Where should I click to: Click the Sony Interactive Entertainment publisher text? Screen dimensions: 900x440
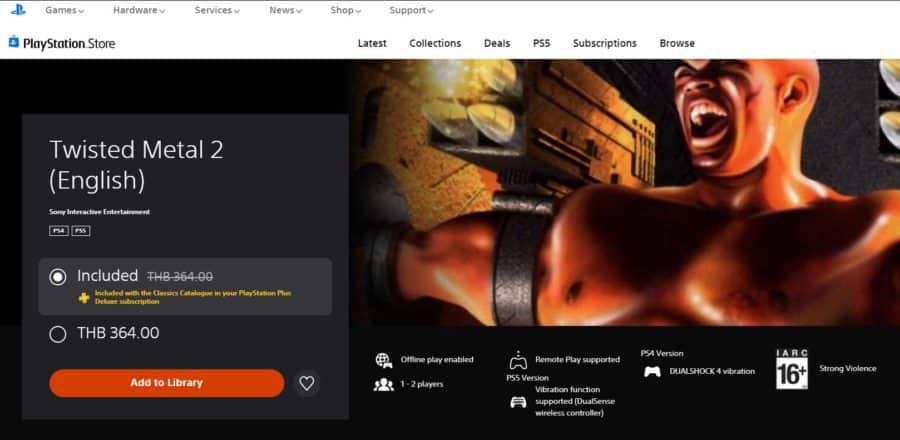99,212
